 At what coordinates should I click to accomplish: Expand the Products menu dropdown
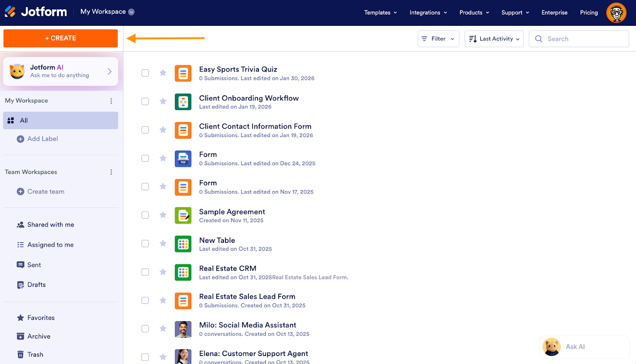point(474,12)
